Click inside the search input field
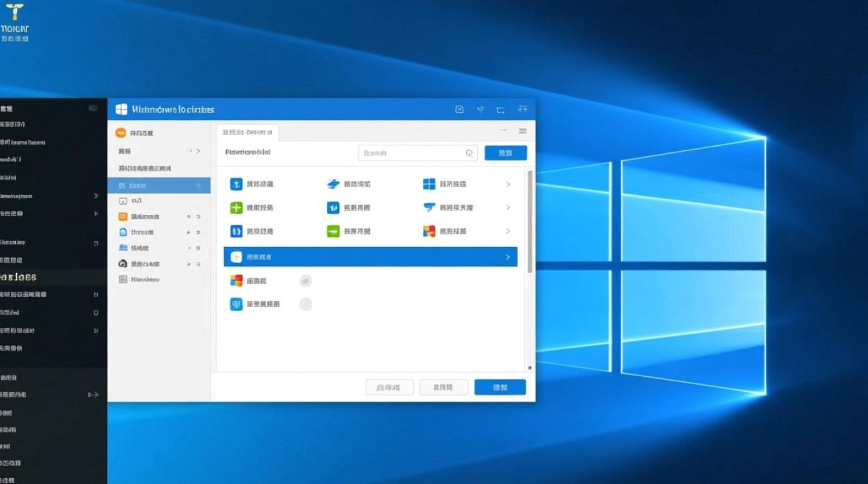The image size is (868, 484). [413, 153]
